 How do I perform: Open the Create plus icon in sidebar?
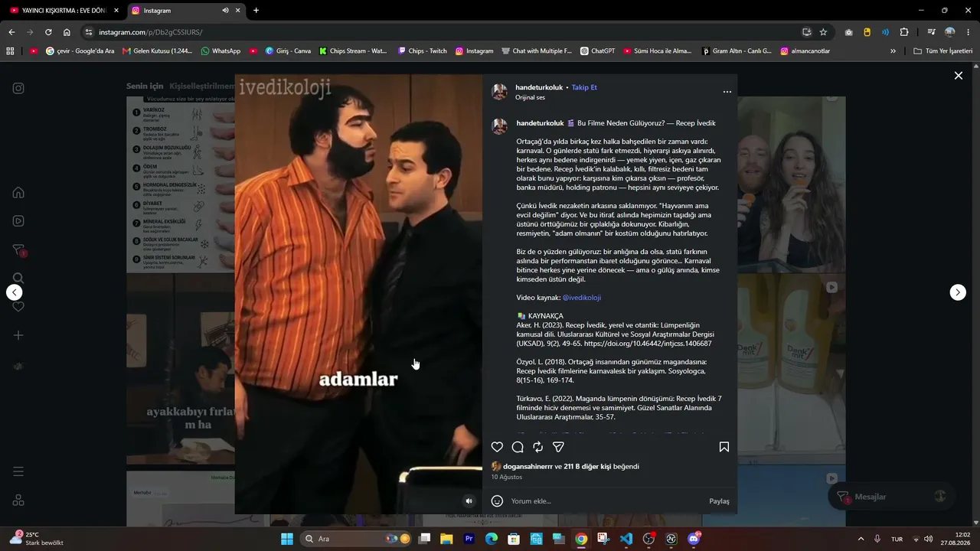pos(18,335)
